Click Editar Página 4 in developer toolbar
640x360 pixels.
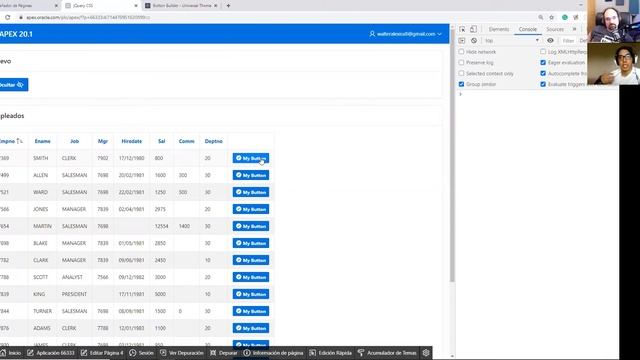pos(102,353)
